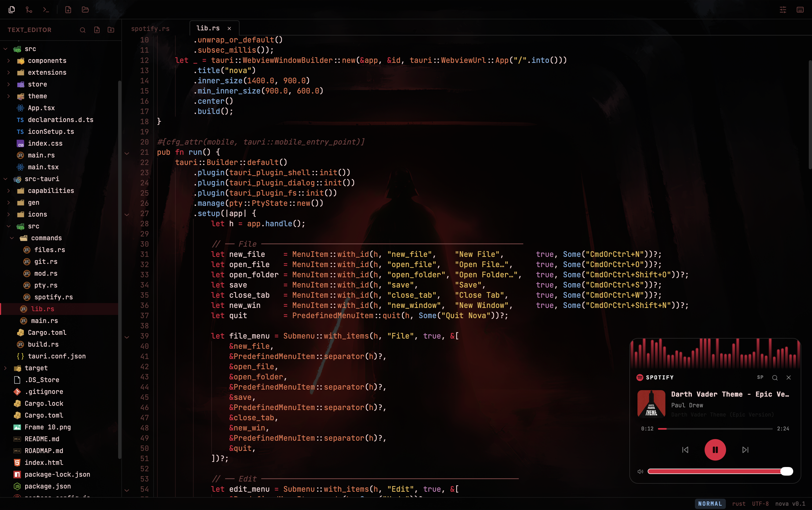Open the source control branch icon
The height and width of the screenshot is (510, 812).
(29, 10)
